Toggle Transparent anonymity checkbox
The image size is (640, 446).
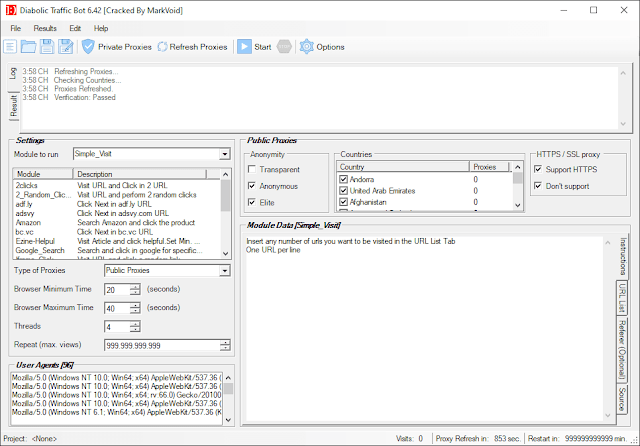pos(252,169)
